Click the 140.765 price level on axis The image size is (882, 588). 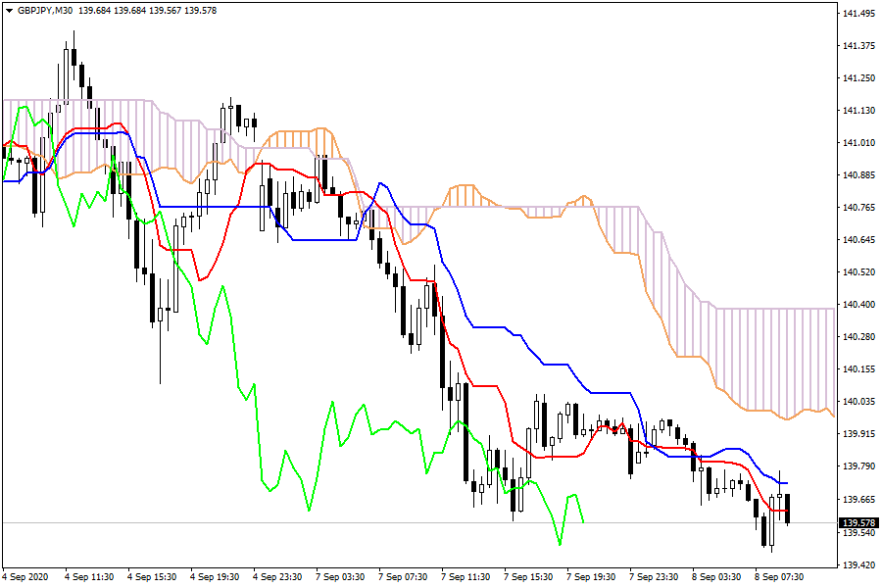pyautogui.click(x=858, y=208)
